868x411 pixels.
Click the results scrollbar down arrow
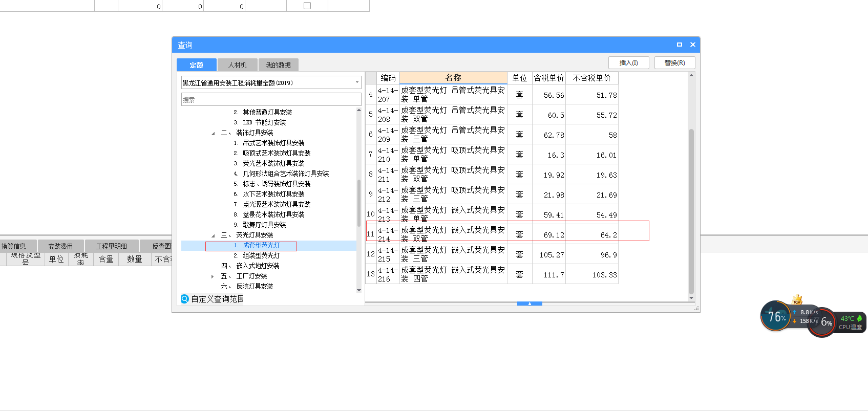691,298
